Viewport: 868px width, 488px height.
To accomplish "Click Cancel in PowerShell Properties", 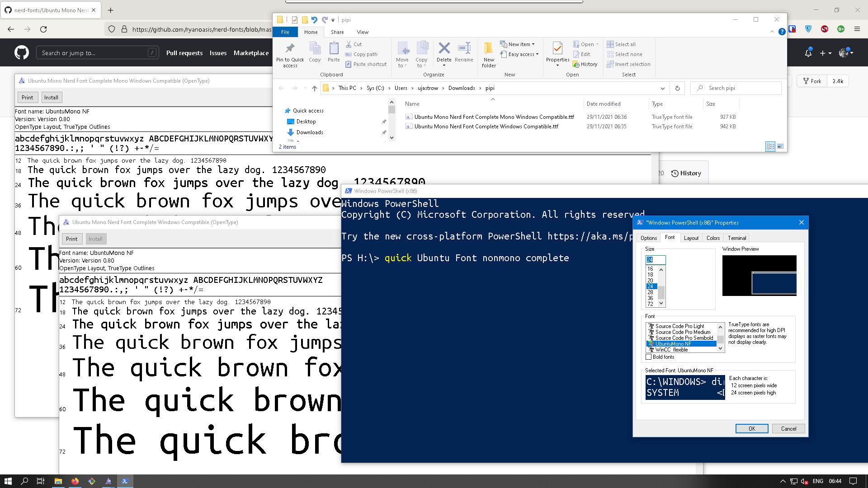I will pyautogui.click(x=788, y=429).
